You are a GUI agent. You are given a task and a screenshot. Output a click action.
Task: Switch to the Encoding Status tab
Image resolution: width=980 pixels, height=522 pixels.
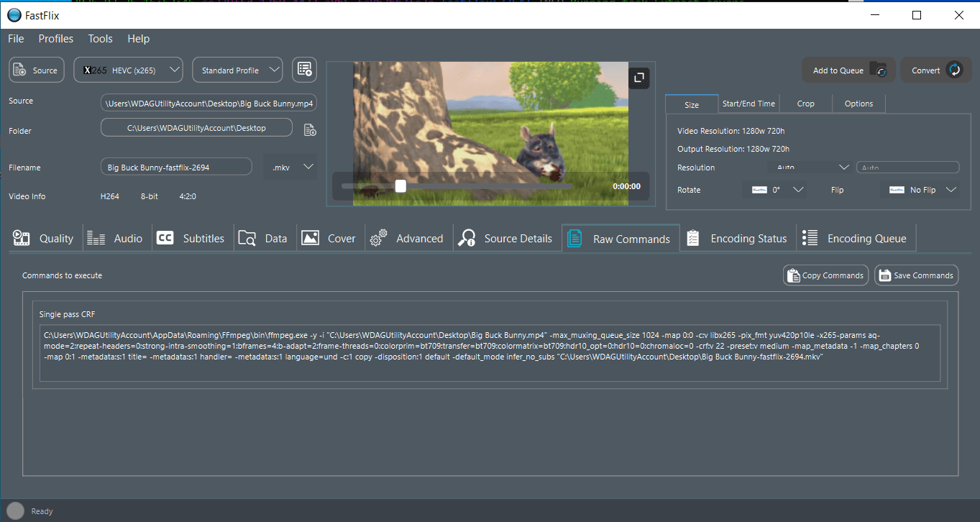click(738, 238)
